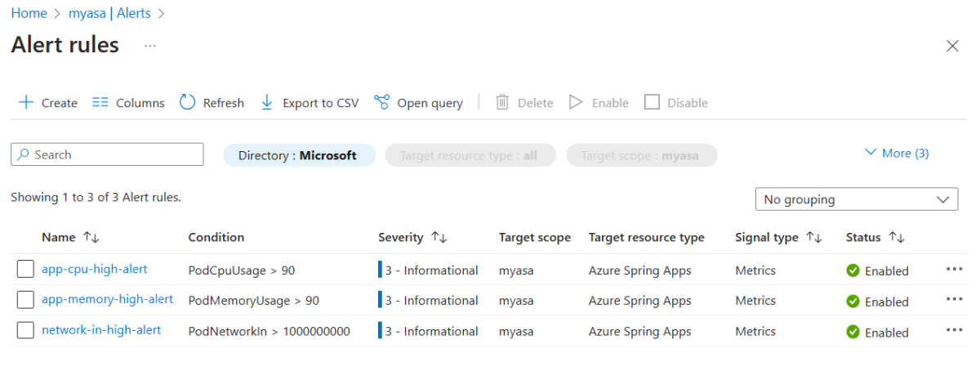Click the Enable play icon
The height and width of the screenshot is (371, 980).
click(576, 102)
